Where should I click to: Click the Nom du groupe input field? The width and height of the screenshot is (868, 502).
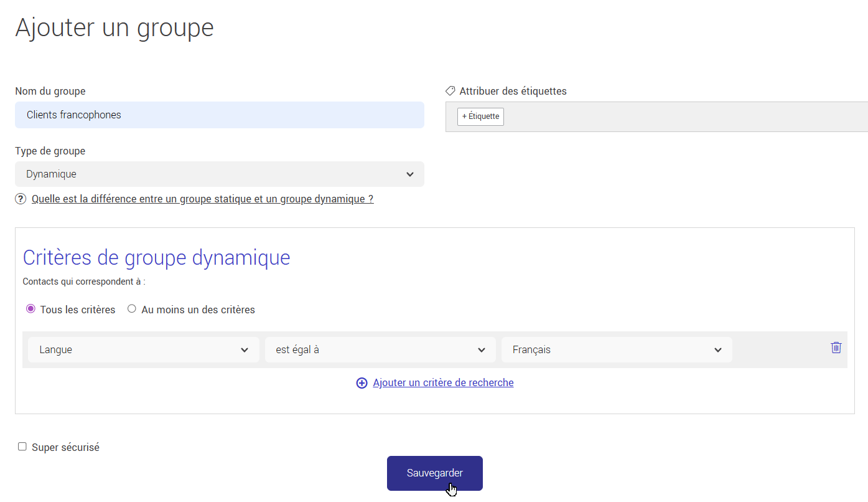[x=220, y=115]
